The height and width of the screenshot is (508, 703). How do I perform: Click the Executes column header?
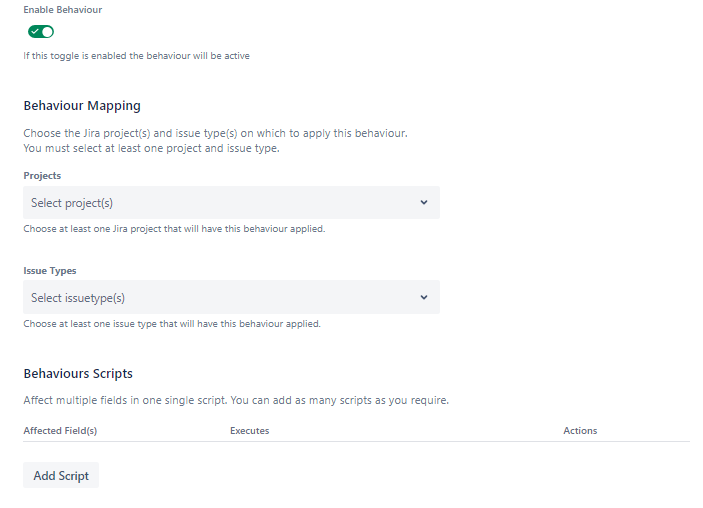249,431
